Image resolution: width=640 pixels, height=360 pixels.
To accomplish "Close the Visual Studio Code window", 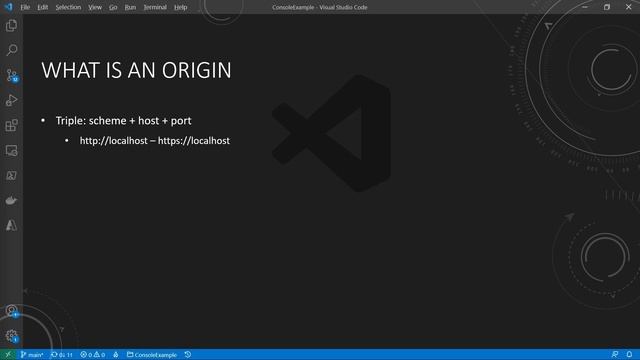I will coord(629,7).
